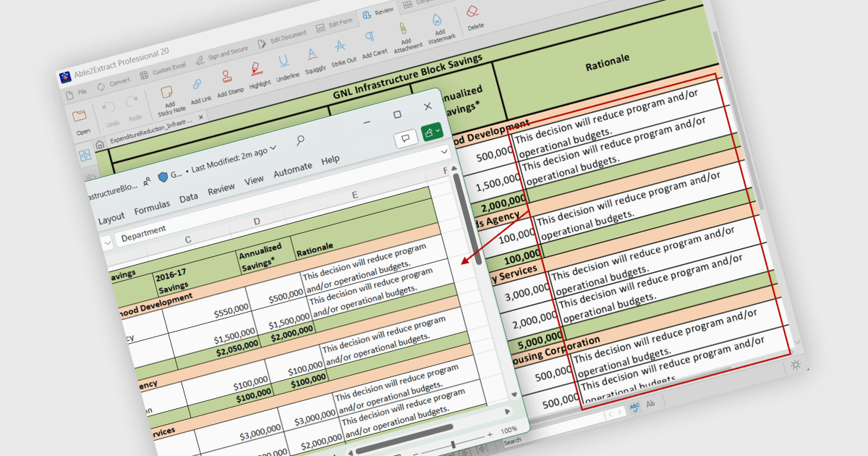868x456 pixels.
Task: Activate the Highlight annotation tool
Action: (x=258, y=75)
